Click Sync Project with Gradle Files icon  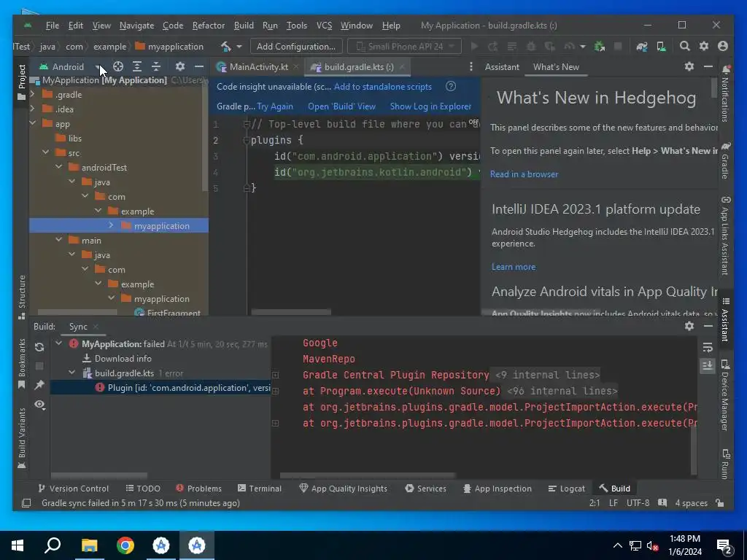click(642, 46)
